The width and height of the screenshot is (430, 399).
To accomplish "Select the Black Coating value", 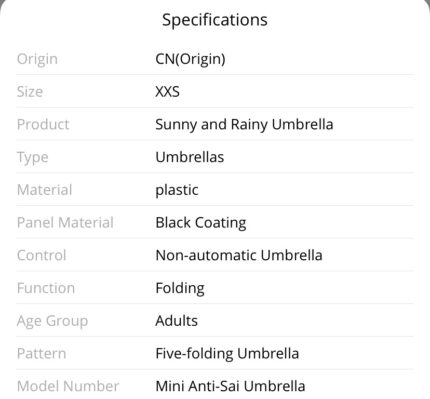I will [x=201, y=223].
